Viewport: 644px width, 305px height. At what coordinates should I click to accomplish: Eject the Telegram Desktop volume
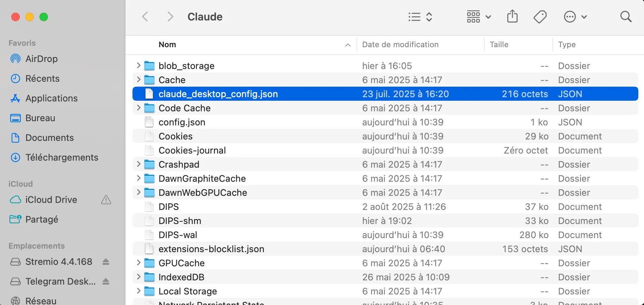point(106,281)
